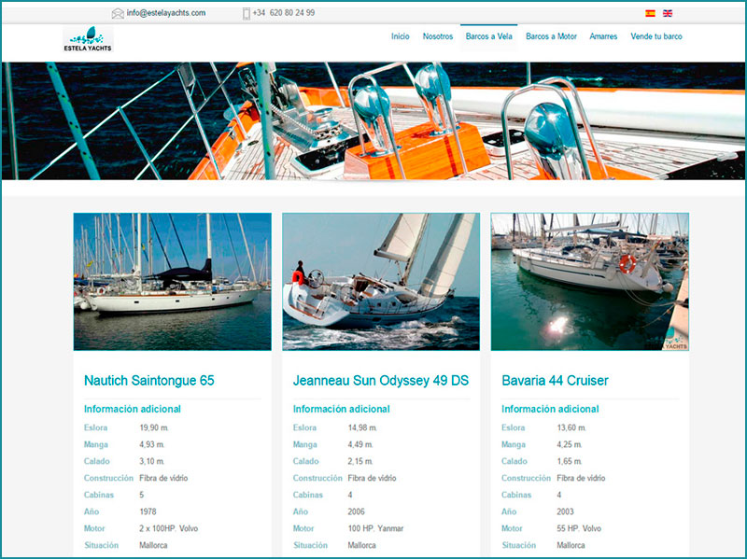Viewport: 747px width, 560px height.
Task: Navigate to the Amarres page
Action: 603,36
